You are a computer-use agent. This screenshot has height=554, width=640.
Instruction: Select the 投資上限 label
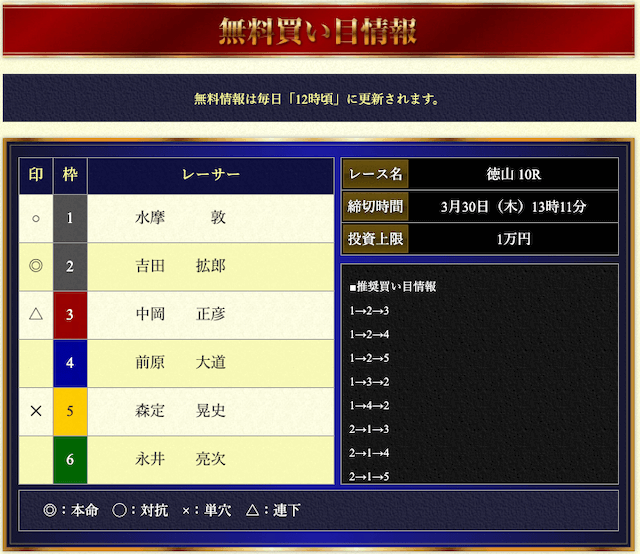(375, 239)
